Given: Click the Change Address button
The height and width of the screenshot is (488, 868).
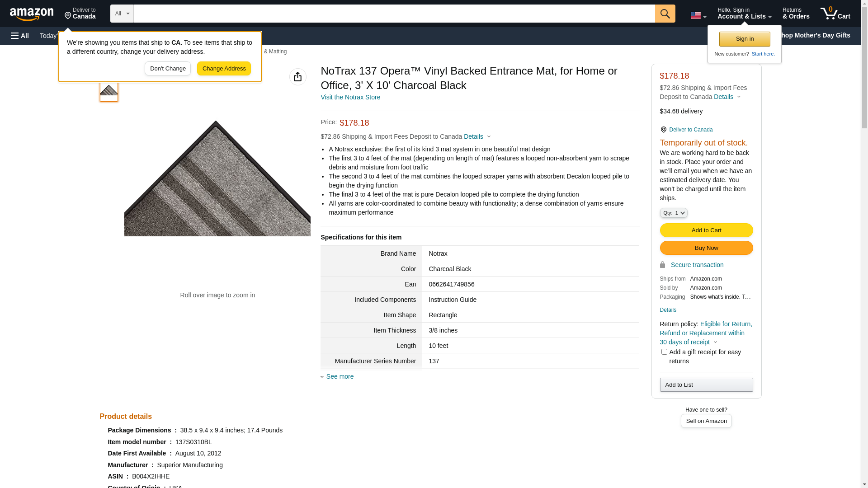Looking at the screenshot, I should 224,69.
